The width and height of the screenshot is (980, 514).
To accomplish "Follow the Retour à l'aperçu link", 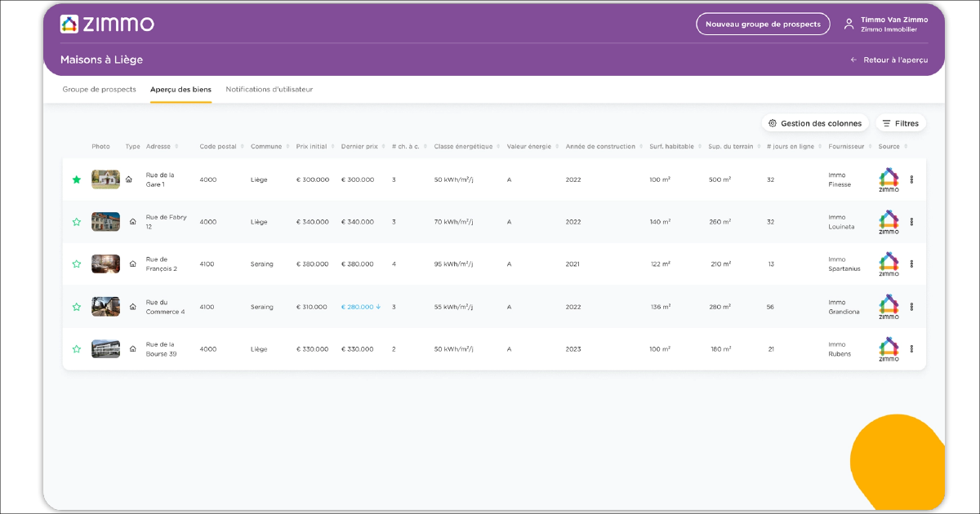I will click(889, 60).
